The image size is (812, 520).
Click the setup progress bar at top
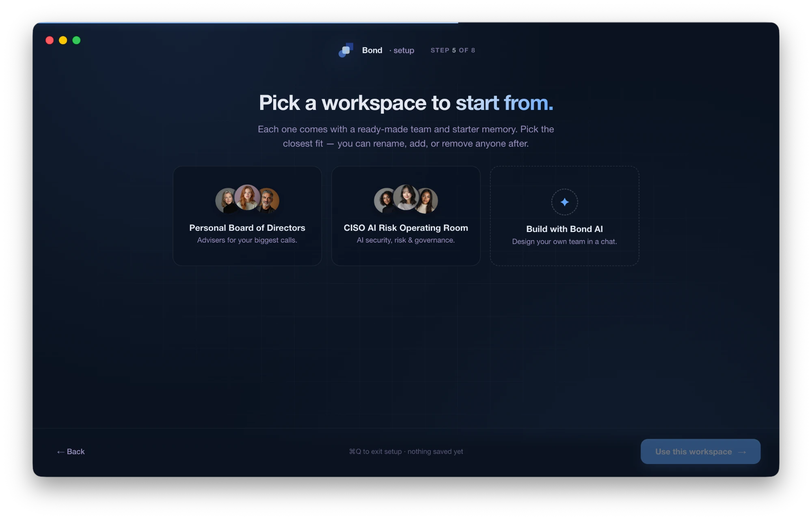point(406,23)
